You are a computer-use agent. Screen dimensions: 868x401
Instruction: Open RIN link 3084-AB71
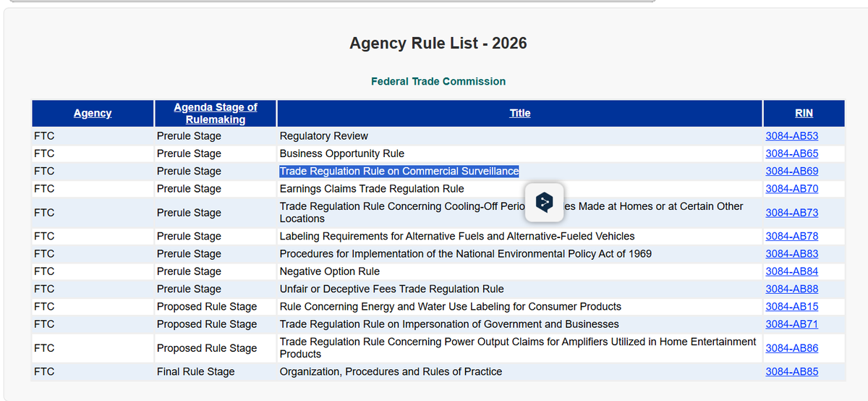(792, 324)
